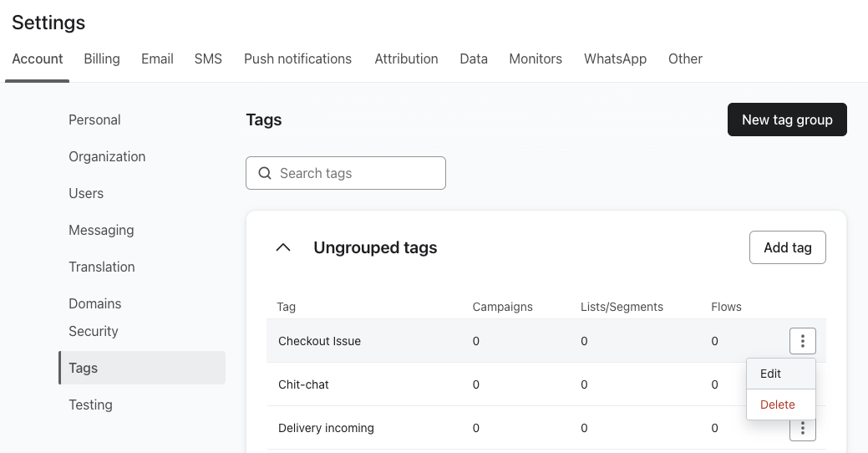Open Testing settings in sidebar
This screenshot has height=453, width=868.
pos(91,405)
